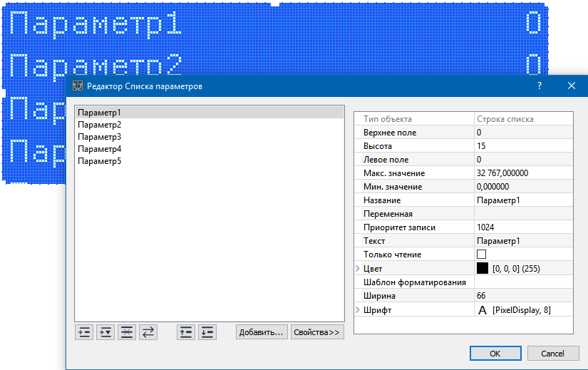Screen dimensions: 588x370
Task: Click the Верхнее поле value 0
Action: (524, 133)
